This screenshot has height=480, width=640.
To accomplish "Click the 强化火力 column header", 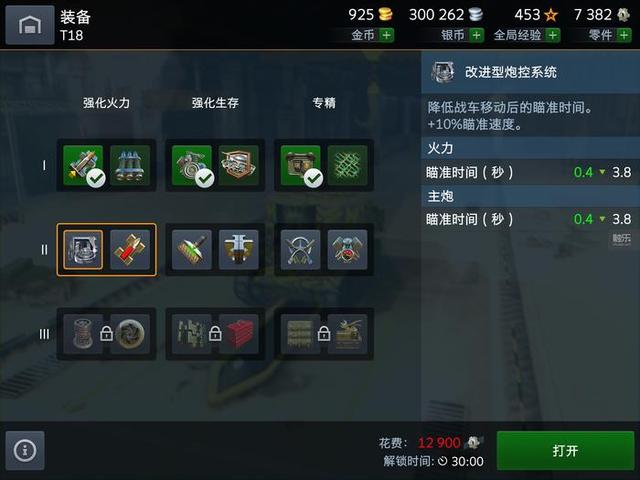I will click(107, 103).
